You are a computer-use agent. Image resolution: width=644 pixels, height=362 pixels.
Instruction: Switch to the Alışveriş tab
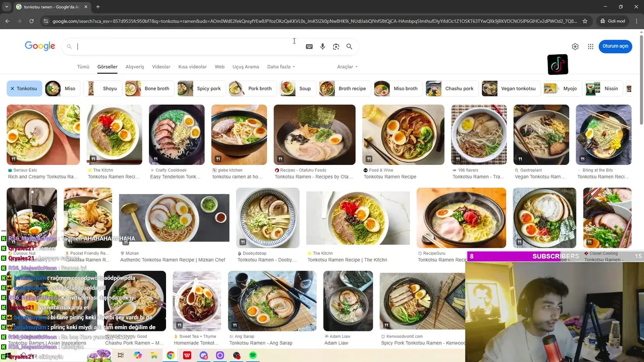(135, 67)
